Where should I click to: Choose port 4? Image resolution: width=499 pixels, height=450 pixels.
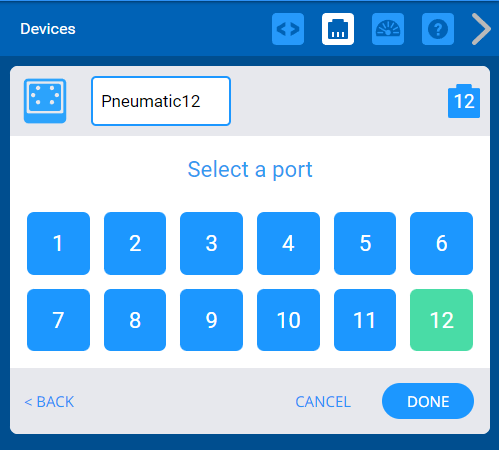click(x=288, y=243)
